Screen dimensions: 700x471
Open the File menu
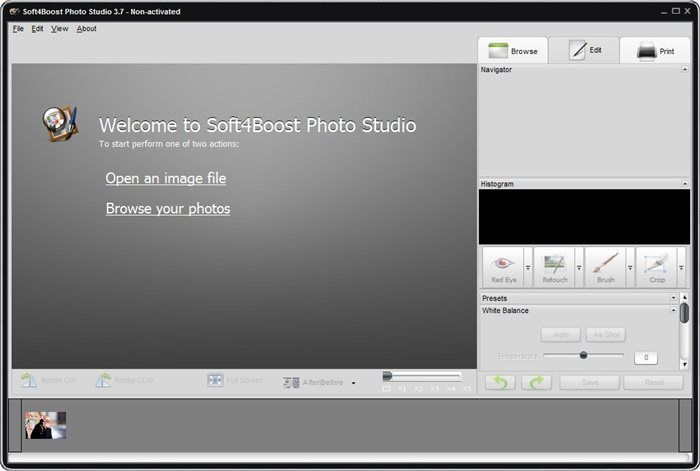pyautogui.click(x=18, y=29)
